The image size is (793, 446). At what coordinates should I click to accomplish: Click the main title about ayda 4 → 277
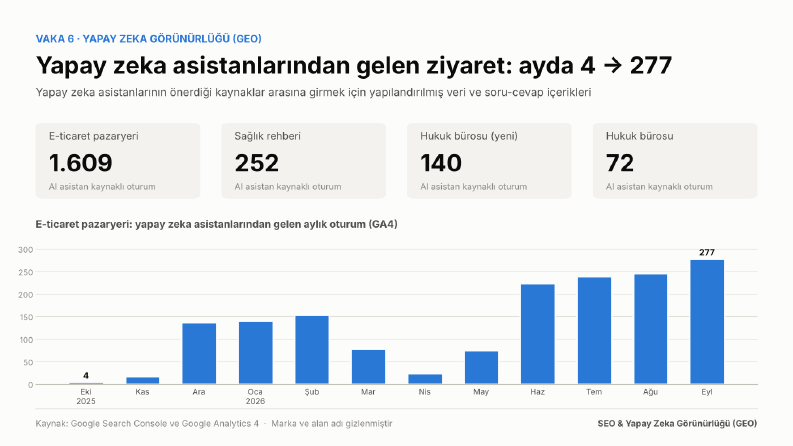click(354, 66)
